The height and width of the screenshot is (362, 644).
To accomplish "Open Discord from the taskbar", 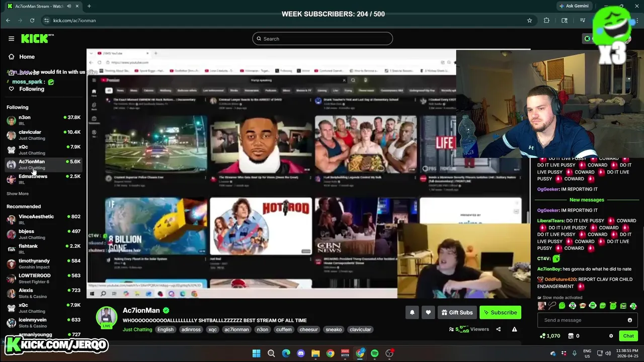I will pyautogui.click(x=301, y=353).
